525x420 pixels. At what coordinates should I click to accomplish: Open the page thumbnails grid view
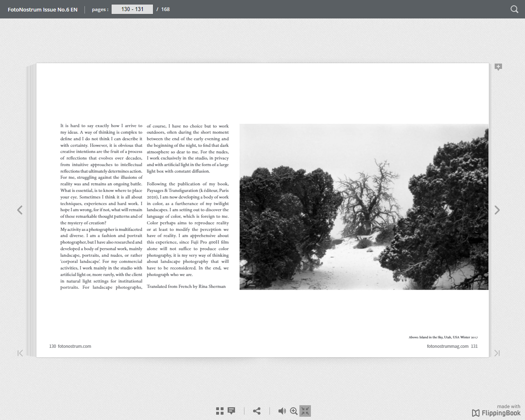(220, 411)
